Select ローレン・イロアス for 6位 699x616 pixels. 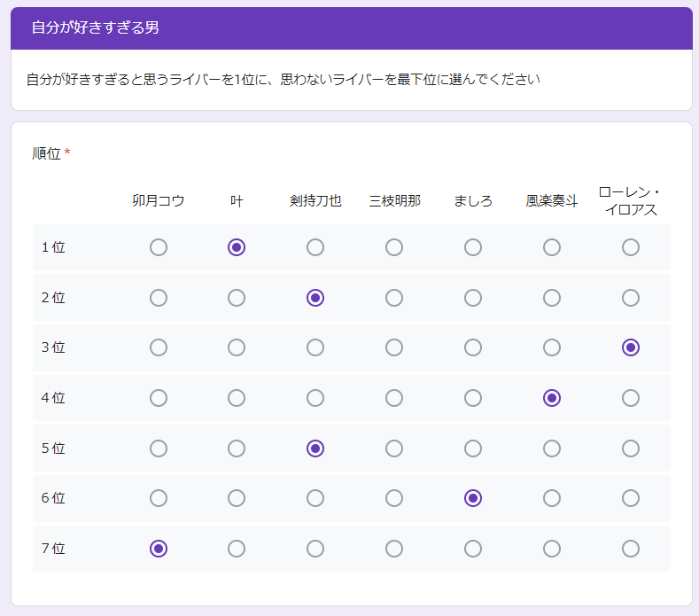pyautogui.click(x=631, y=498)
